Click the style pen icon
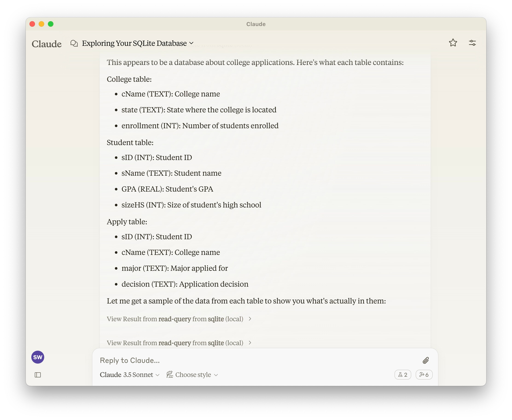Viewport: 512px width, 420px height. [170, 374]
